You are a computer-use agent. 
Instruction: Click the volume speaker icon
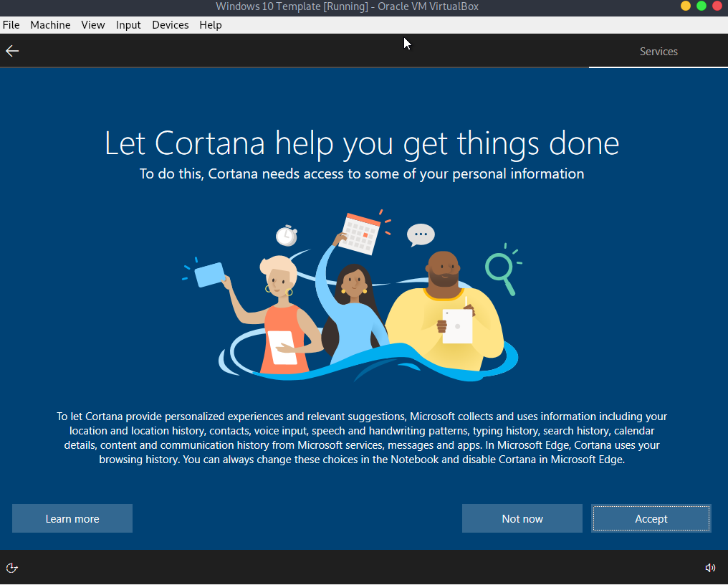point(710,568)
